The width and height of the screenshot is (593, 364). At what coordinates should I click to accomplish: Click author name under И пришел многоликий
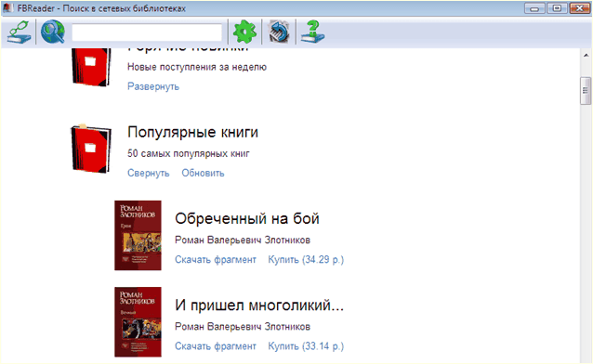tap(243, 327)
